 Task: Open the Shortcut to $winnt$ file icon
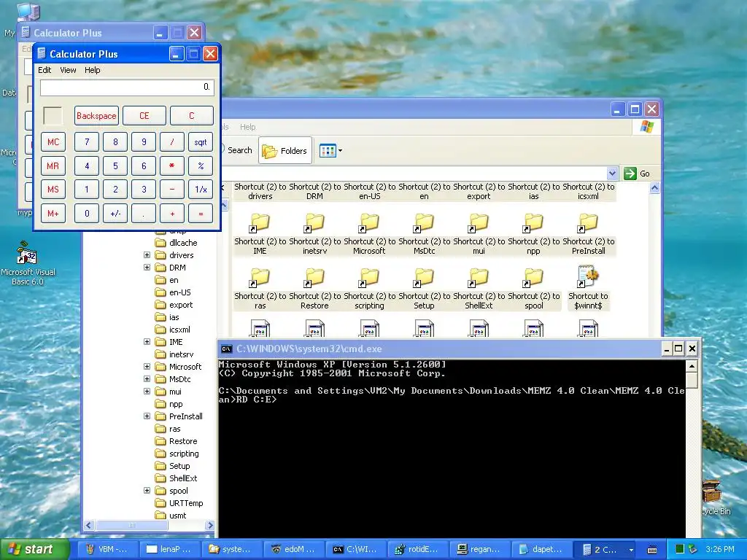click(x=589, y=277)
